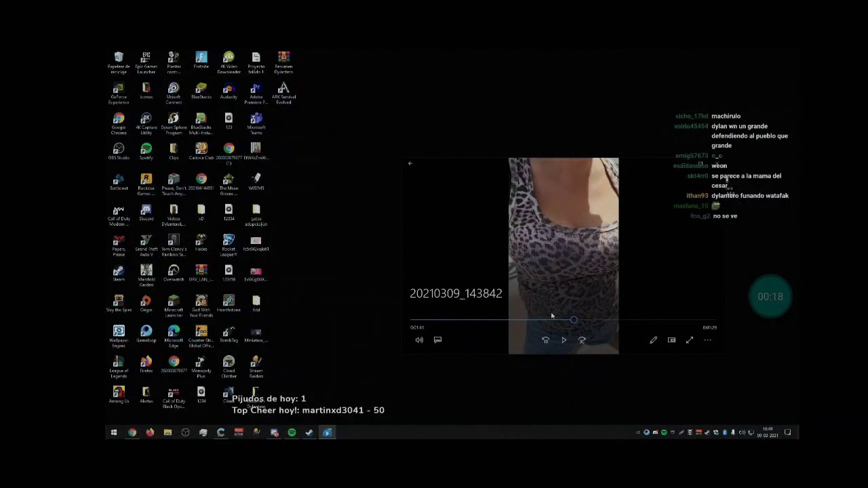The width and height of the screenshot is (868, 488).
Task: Open Counter-Strike Global Offensive shortcut
Action: point(201,336)
